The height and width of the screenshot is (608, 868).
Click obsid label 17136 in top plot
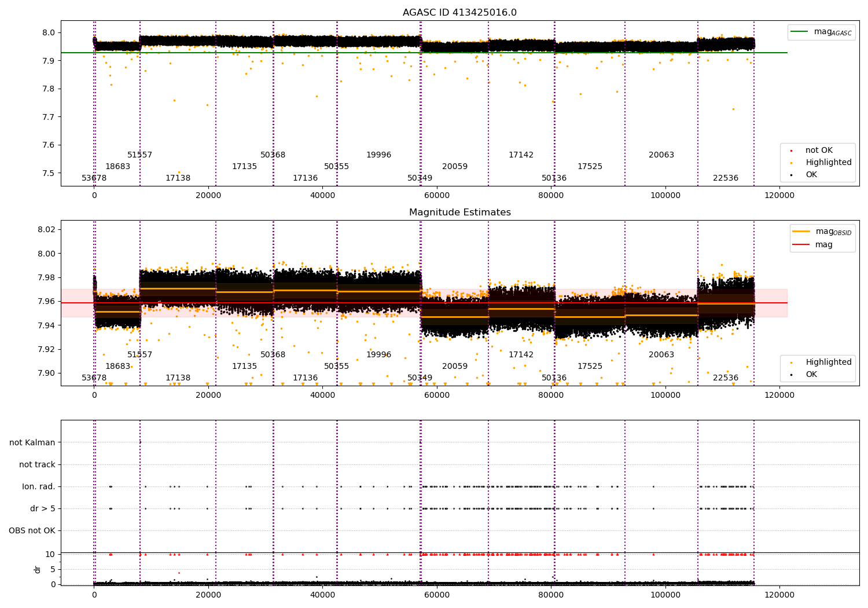[305, 178]
